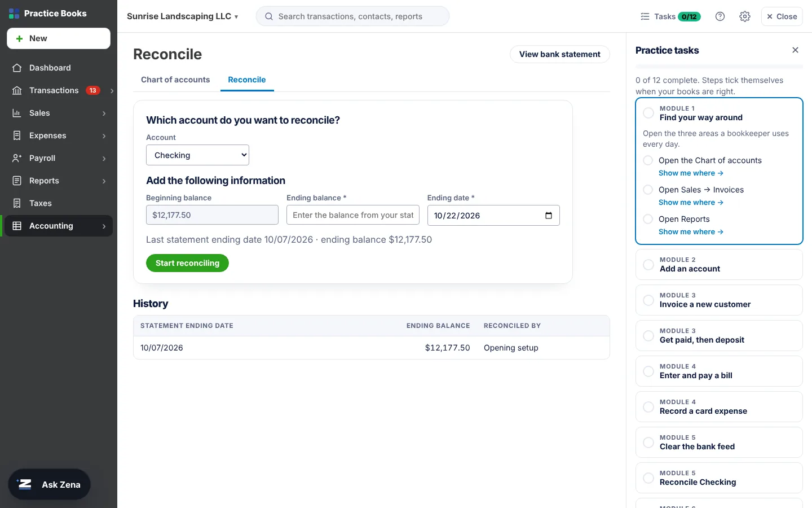Screen dimensions: 812x508
Task: Close Practice tasks panel with X
Action: click(795, 50)
